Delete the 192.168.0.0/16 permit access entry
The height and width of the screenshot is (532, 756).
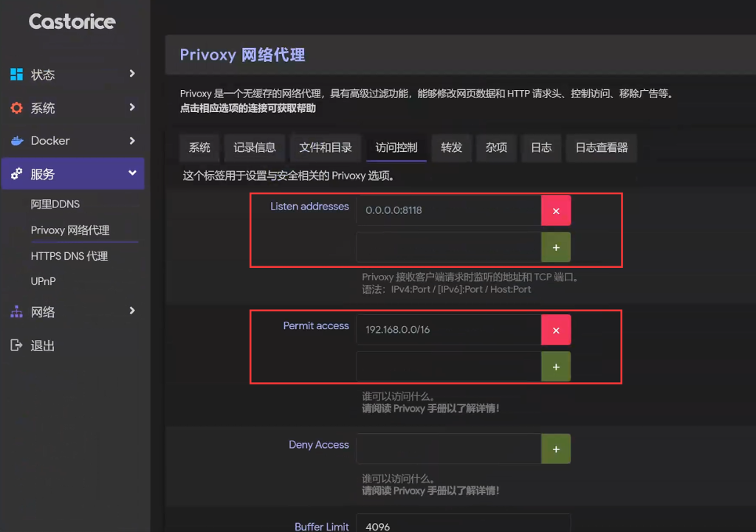556,330
